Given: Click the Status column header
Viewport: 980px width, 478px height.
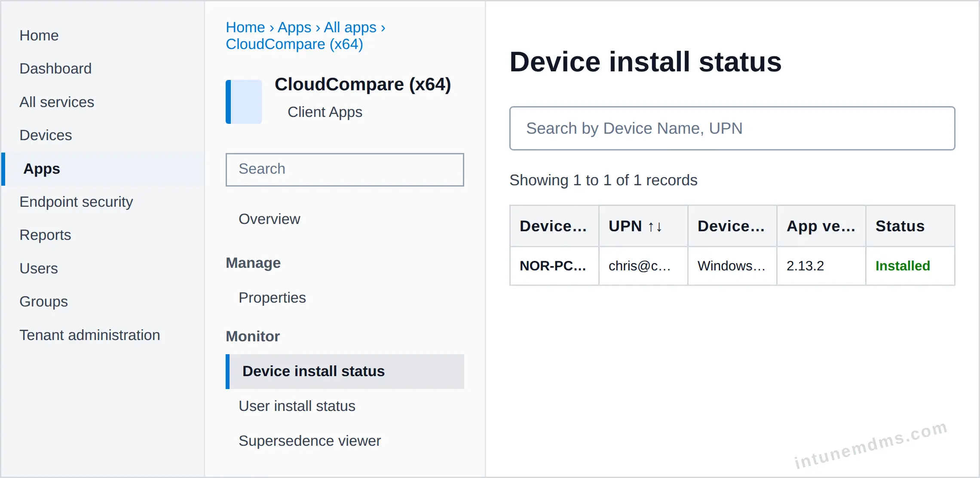Looking at the screenshot, I should (910, 226).
